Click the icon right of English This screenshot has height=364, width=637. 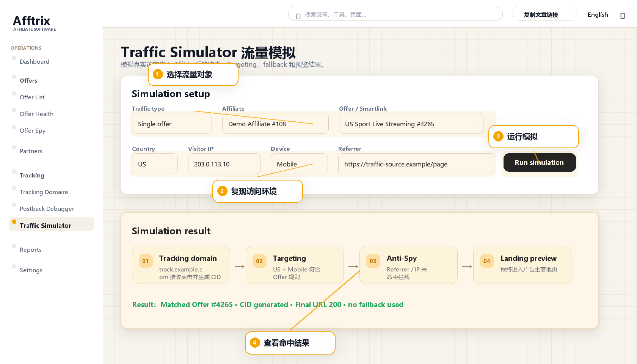pos(622,16)
